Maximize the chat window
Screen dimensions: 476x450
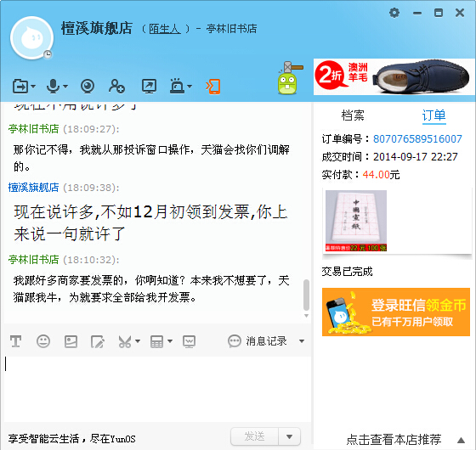[x=439, y=13]
